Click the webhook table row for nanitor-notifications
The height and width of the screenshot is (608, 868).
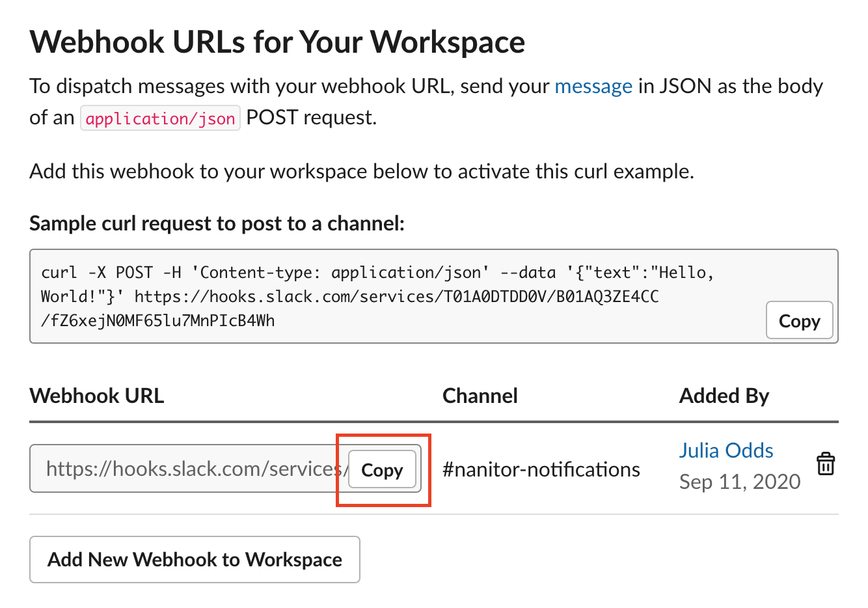429,469
